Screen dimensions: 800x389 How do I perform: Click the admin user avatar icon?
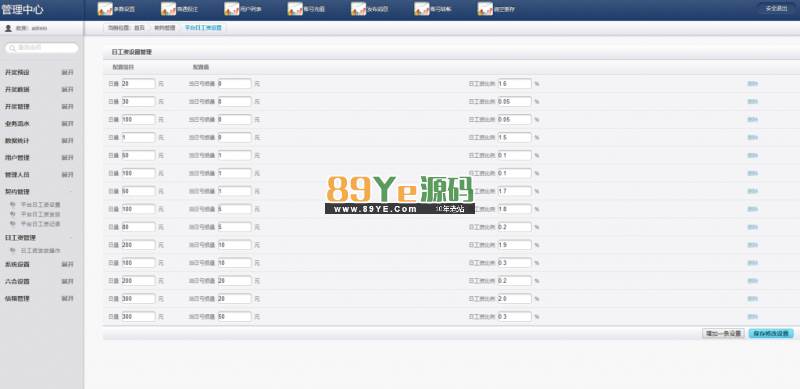click(8, 28)
